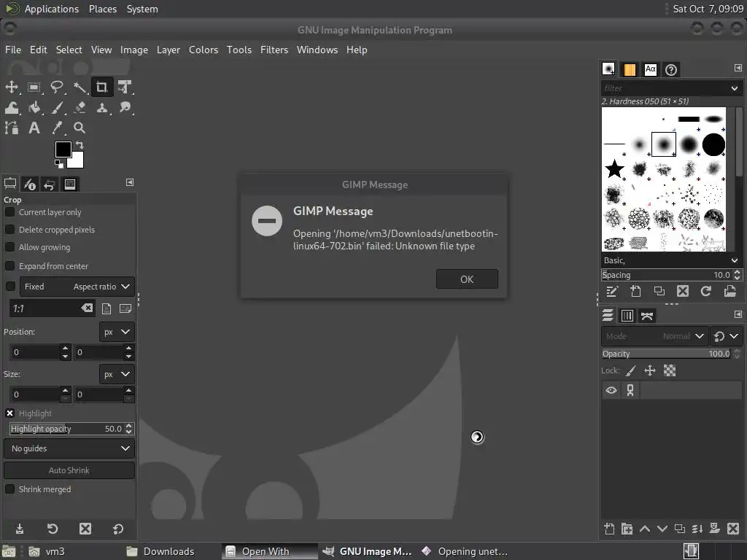Refresh brushes icon
Image resolution: width=747 pixels, height=560 pixels.
point(706,291)
